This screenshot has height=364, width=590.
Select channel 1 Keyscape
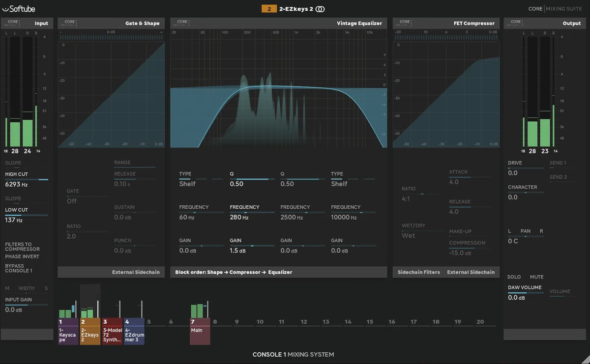pos(68,331)
